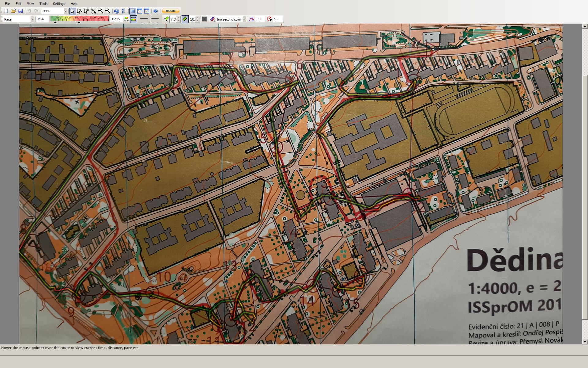Click the route line width icon
588x368 pixels.
click(166, 19)
